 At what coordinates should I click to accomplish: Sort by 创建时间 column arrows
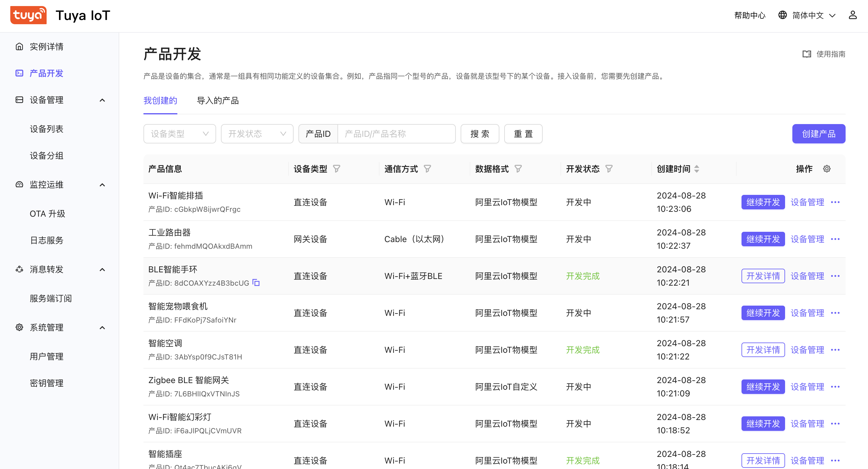click(697, 169)
